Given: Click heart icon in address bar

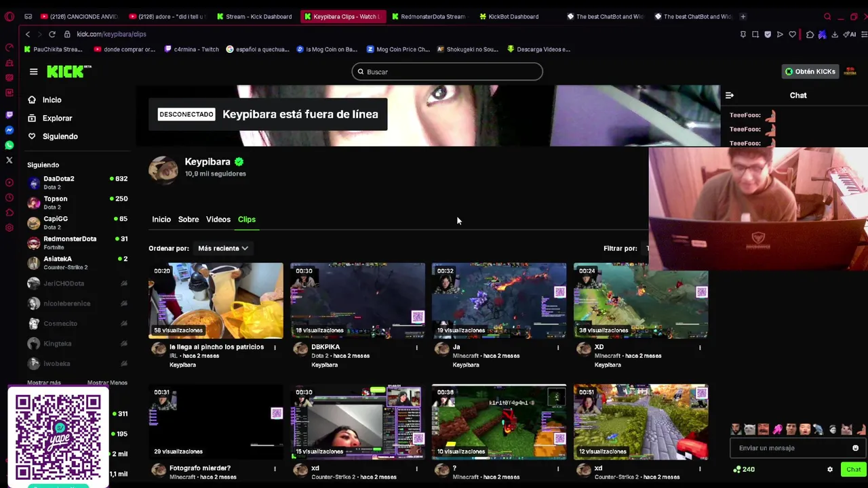Looking at the screenshot, I should tap(792, 35).
